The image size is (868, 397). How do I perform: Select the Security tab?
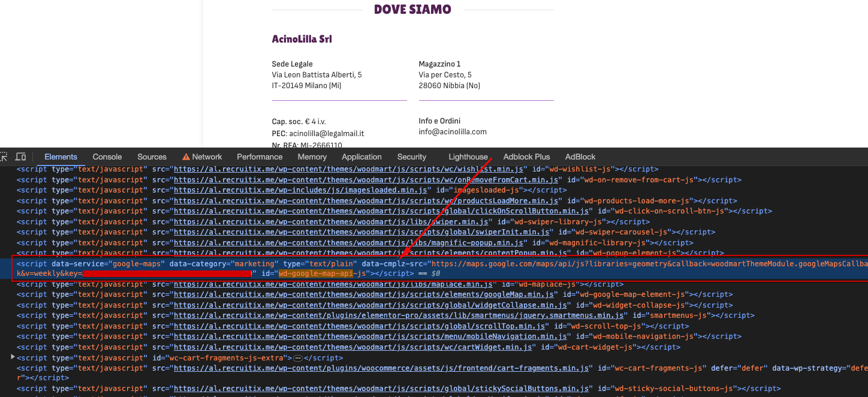(x=412, y=157)
